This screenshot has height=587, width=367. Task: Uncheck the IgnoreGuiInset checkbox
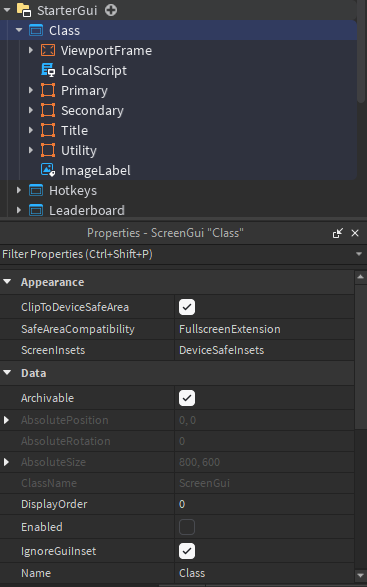(187, 551)
